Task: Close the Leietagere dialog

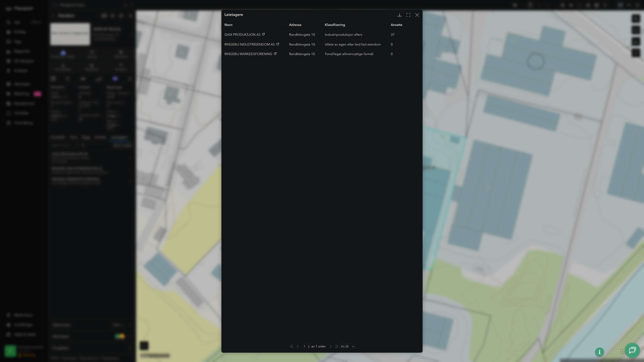Action: [x=417, y=15]
